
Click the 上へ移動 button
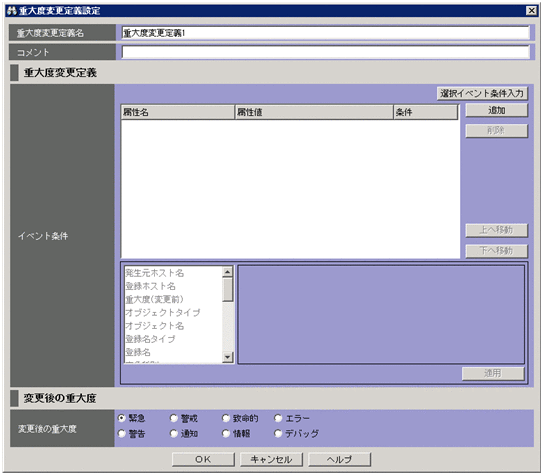[x=496, y=230]
